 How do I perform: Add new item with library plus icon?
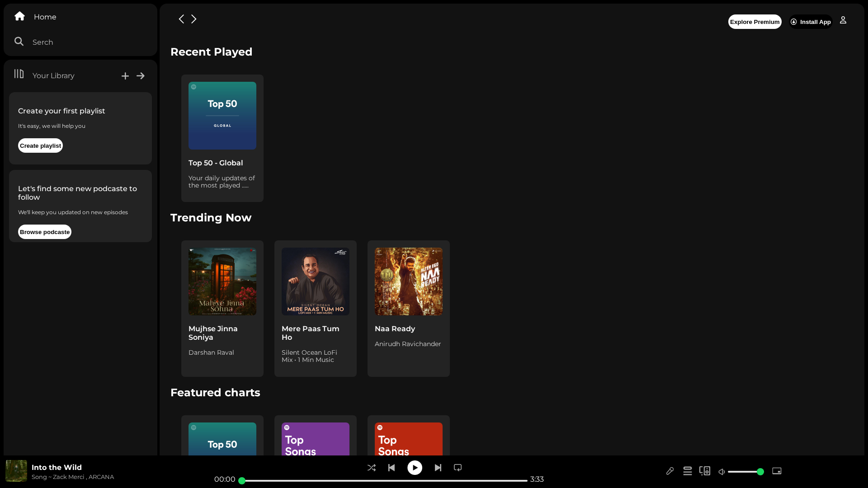[125, 76]
